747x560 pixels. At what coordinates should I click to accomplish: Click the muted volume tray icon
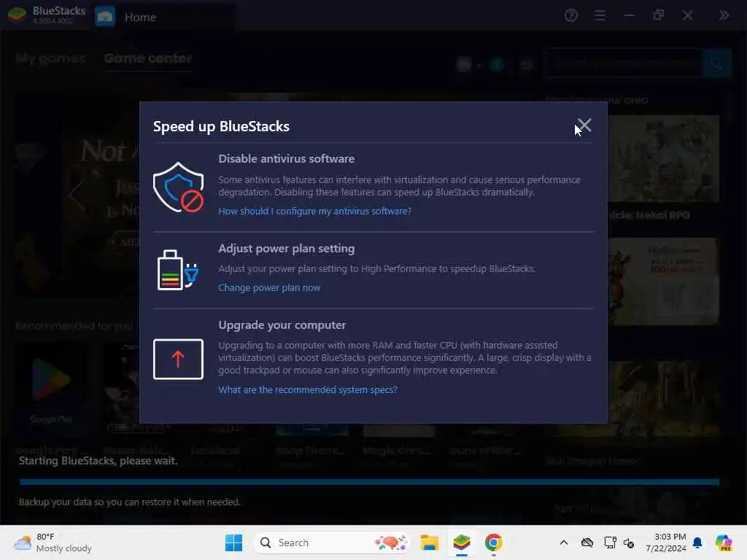pyautogui.click(x=629, y=542)
